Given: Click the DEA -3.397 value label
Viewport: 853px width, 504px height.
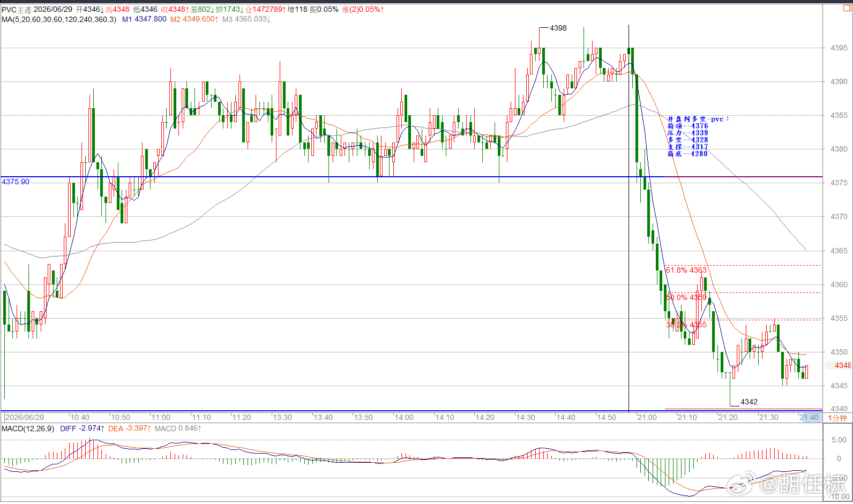Looking at the screenshot, I should pyautogui.click(x=130, y=428).
